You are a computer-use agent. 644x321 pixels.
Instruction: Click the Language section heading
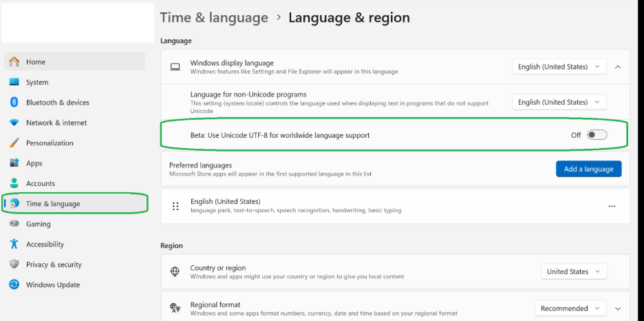click(x=175, y=41)
